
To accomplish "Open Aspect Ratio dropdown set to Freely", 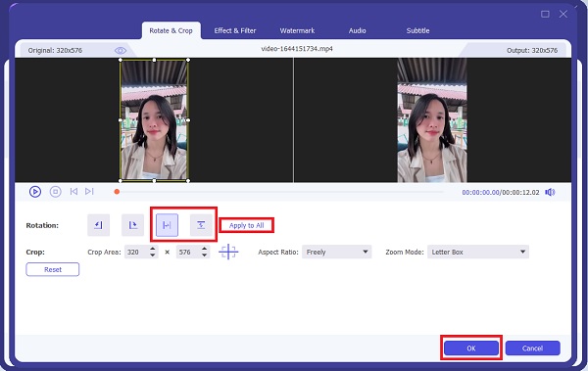I will click(x=337, y=252).
